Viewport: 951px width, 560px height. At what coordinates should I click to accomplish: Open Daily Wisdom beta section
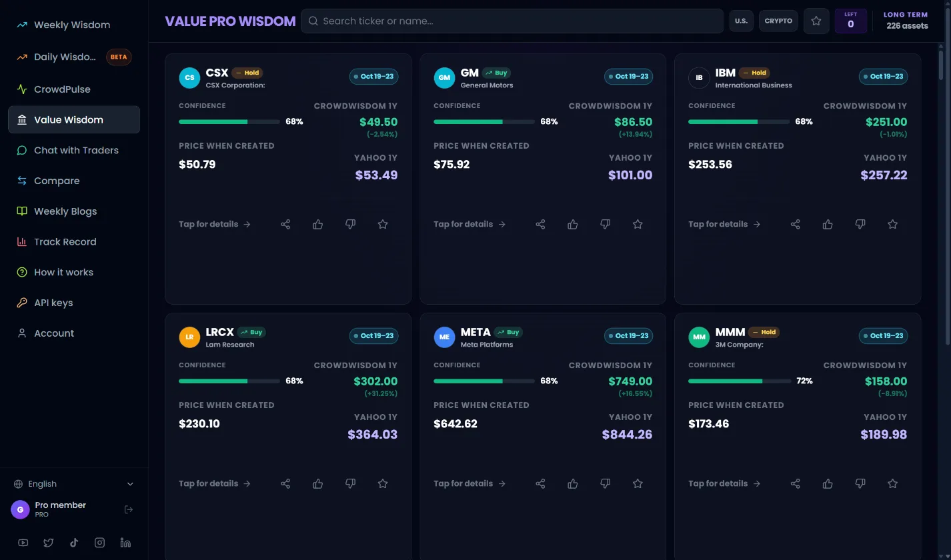pyautogui.click(x=74, y=57)
